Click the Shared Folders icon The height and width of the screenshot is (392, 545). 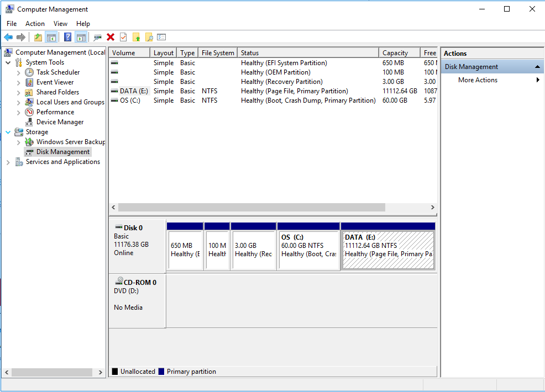tap(29, 92)
